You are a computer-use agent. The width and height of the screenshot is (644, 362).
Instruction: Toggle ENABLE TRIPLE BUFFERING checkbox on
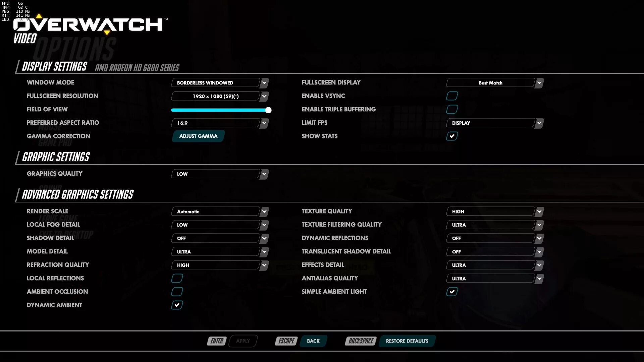point(452,109)
